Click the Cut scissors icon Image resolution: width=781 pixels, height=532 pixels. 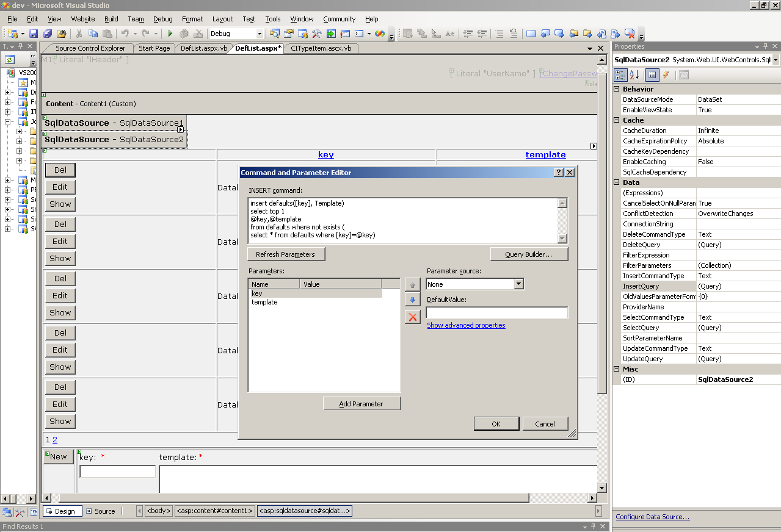tap(79, 34)
